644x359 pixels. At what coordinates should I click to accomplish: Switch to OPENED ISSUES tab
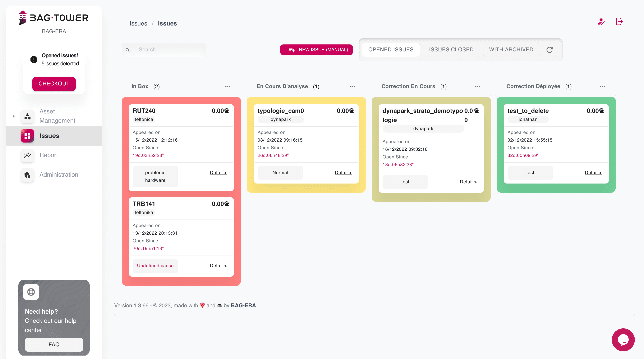pos(391,49)
